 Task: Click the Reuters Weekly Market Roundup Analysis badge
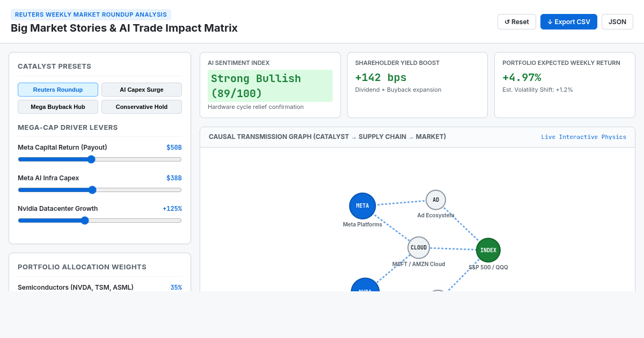(91, 14)
